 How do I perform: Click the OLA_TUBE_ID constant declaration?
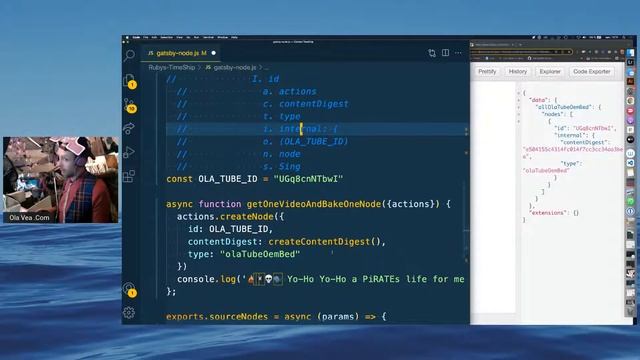click(255, 179)
